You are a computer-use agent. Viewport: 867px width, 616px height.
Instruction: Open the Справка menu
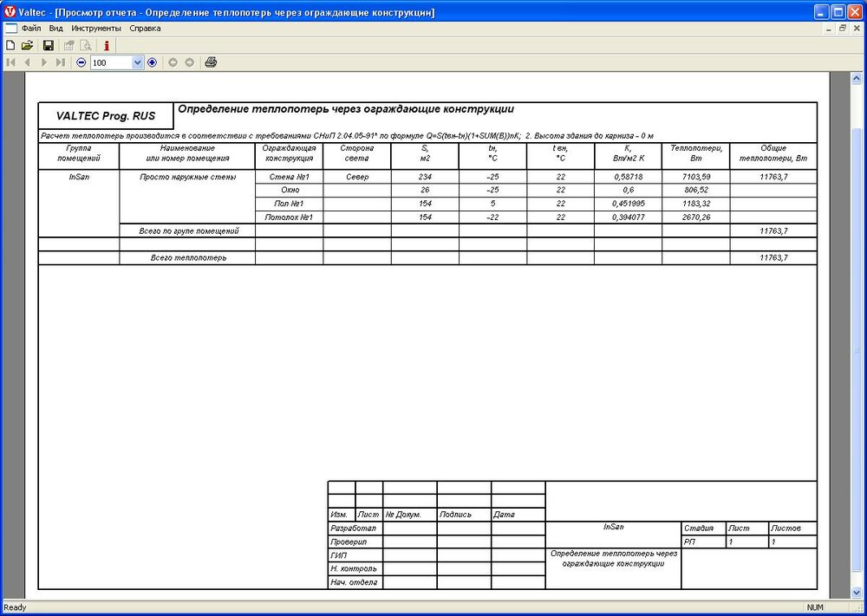145,29
